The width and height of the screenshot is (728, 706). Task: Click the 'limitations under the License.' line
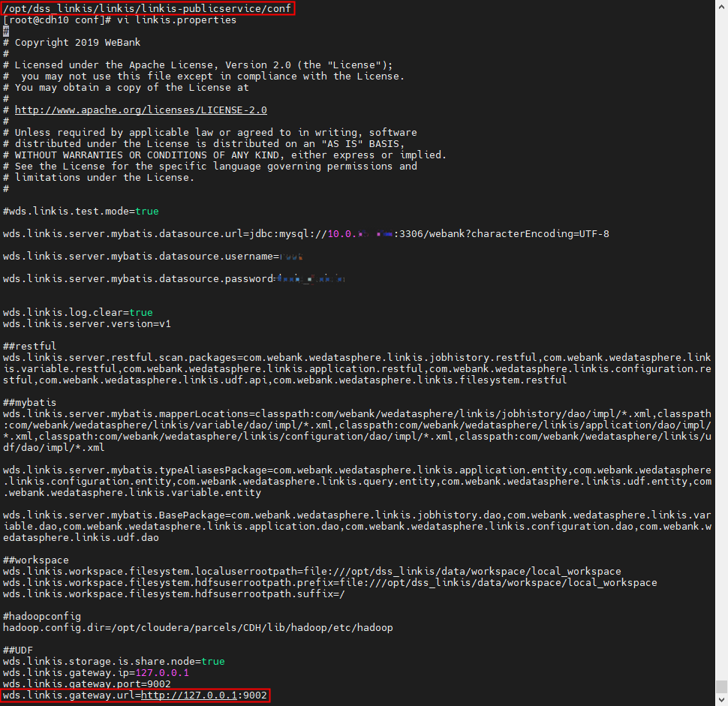point(98,177)
